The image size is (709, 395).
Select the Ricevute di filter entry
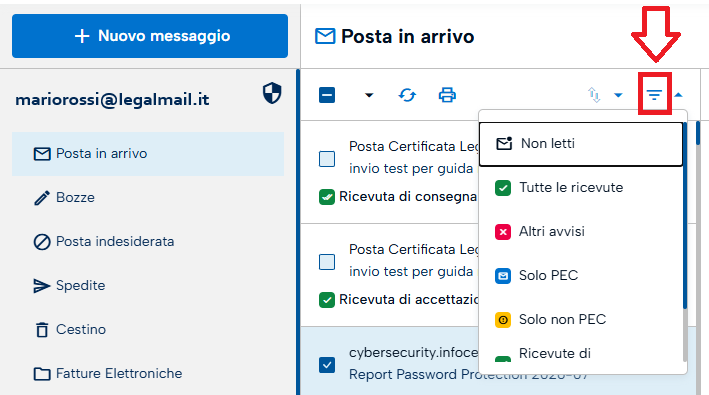tap(581, 353)
